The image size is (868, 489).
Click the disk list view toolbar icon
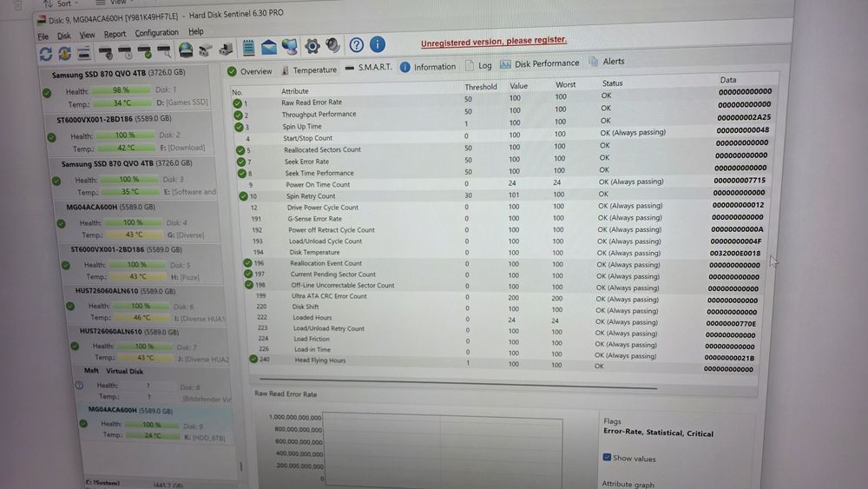[83, 53]
